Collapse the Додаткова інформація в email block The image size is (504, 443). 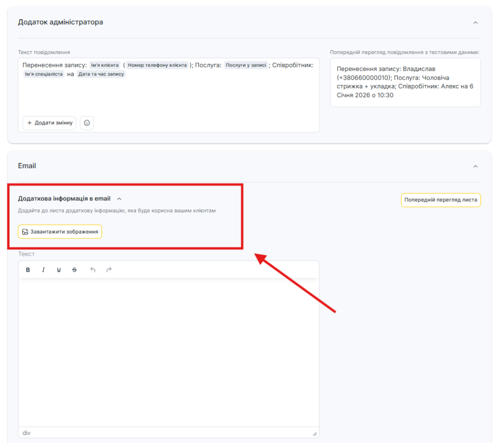click(x=119, y=199)
